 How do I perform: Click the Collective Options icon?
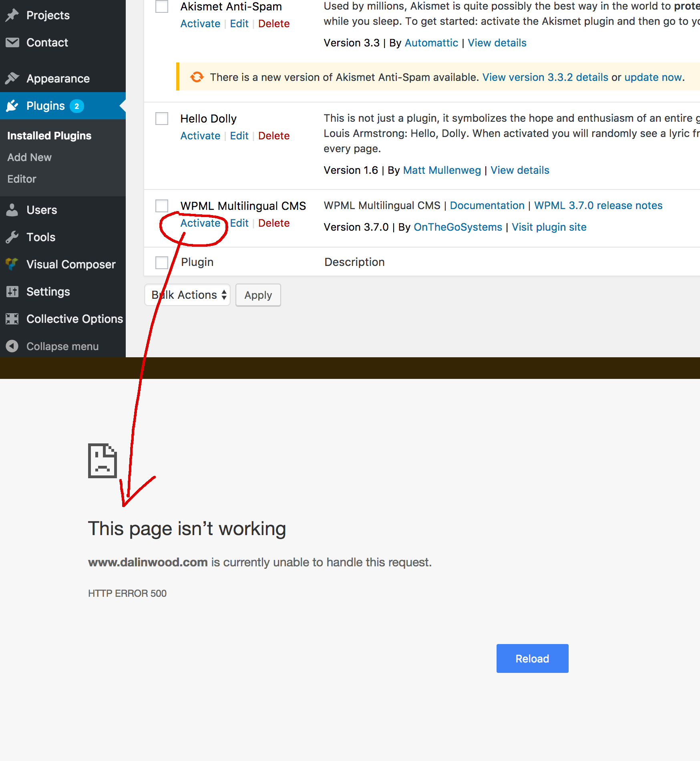tap(12, 319)
